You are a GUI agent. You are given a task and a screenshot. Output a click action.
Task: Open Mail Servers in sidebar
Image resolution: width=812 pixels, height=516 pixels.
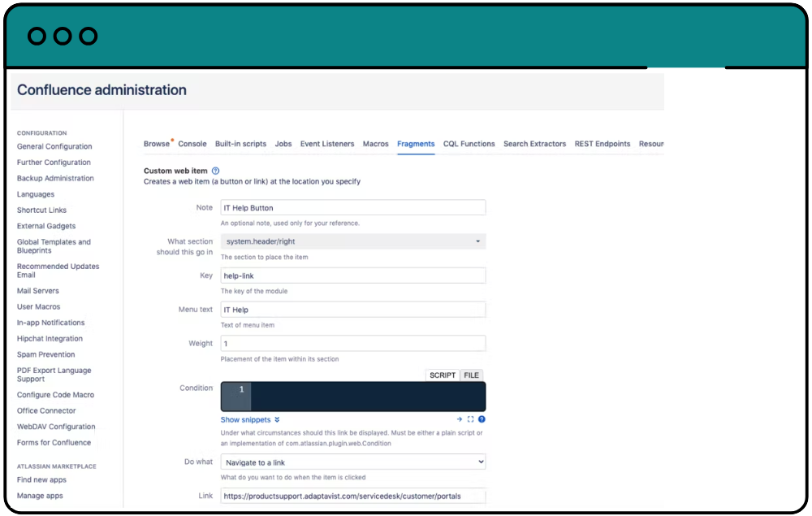pyautogui.click(x=38, y=291)
